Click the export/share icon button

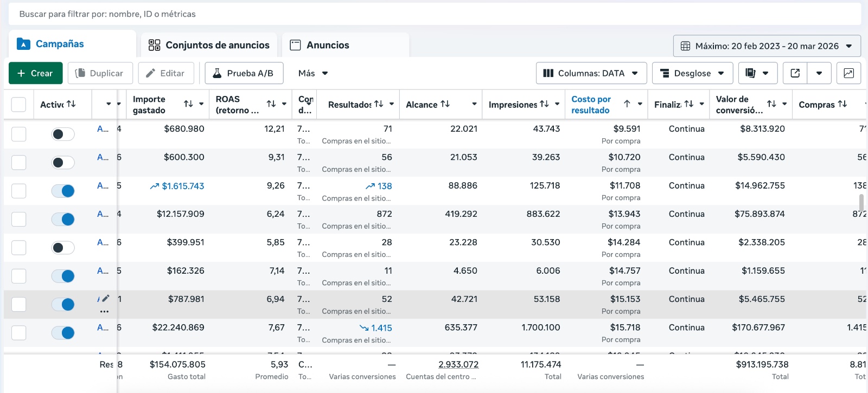[x=795, y=73]
